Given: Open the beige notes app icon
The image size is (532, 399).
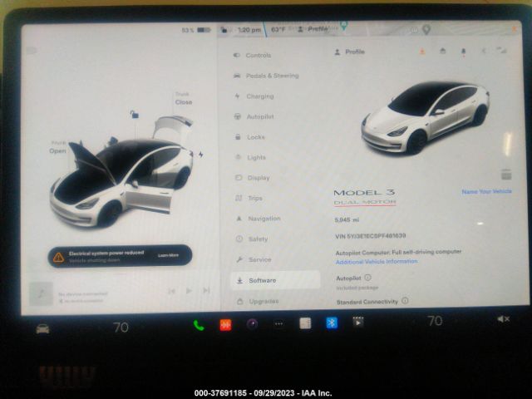Looking at the screenshot, I should pyautogui.click(x=305, y=323).
